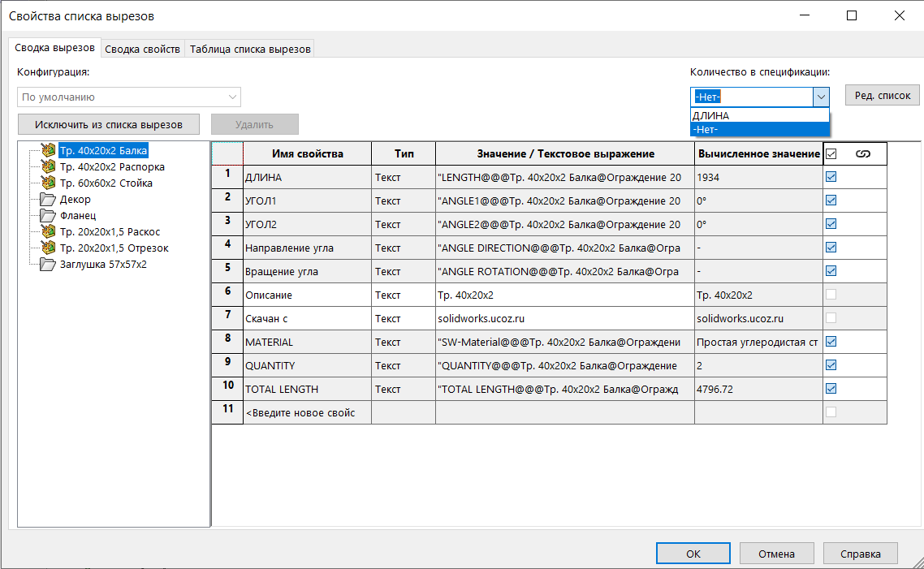Click the OK button
Screen dimensions: 924x569
click(x=693, y=554)
